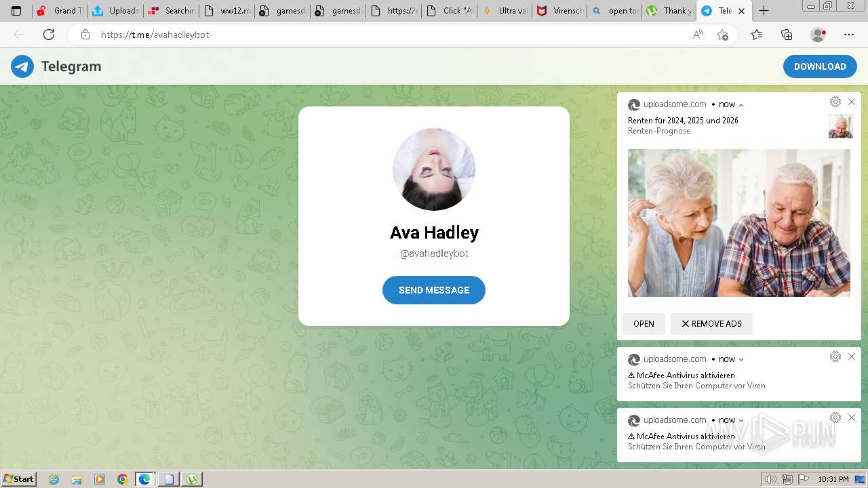Collapse the Renten notification chevron
This screenshot has height=488, width=868.
coord(741,105)
